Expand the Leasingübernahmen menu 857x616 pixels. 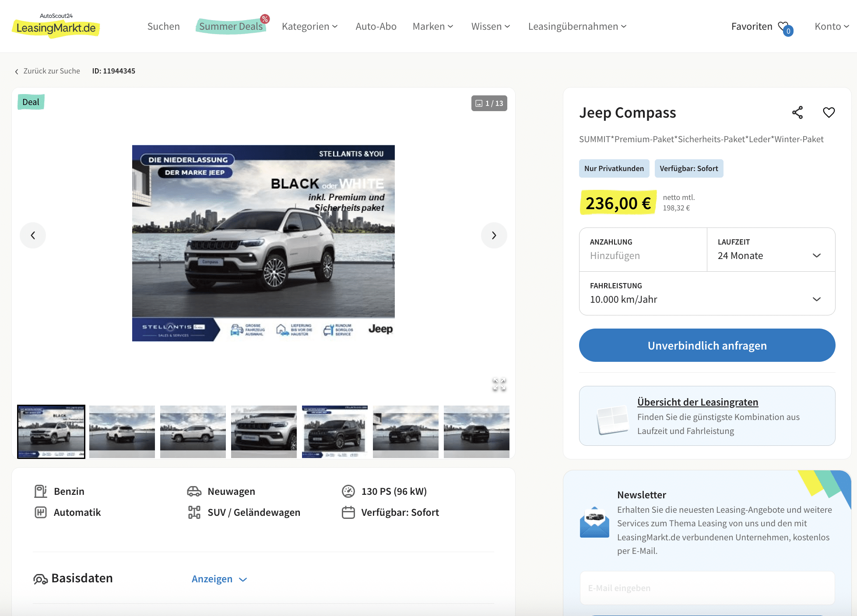click(577, 26)
